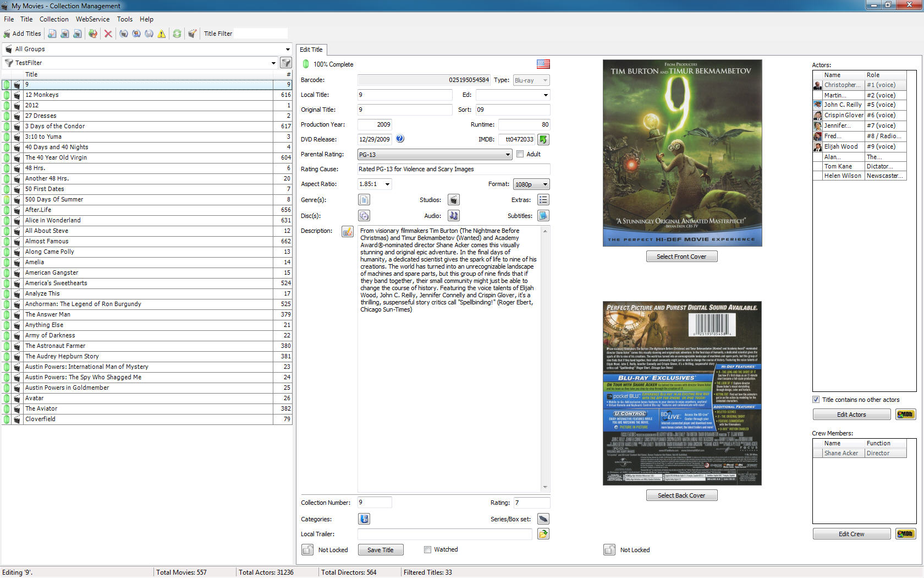Select '12 Monkeys' in the title list
This screenshot has height=578, width=924.
point(146,95)
